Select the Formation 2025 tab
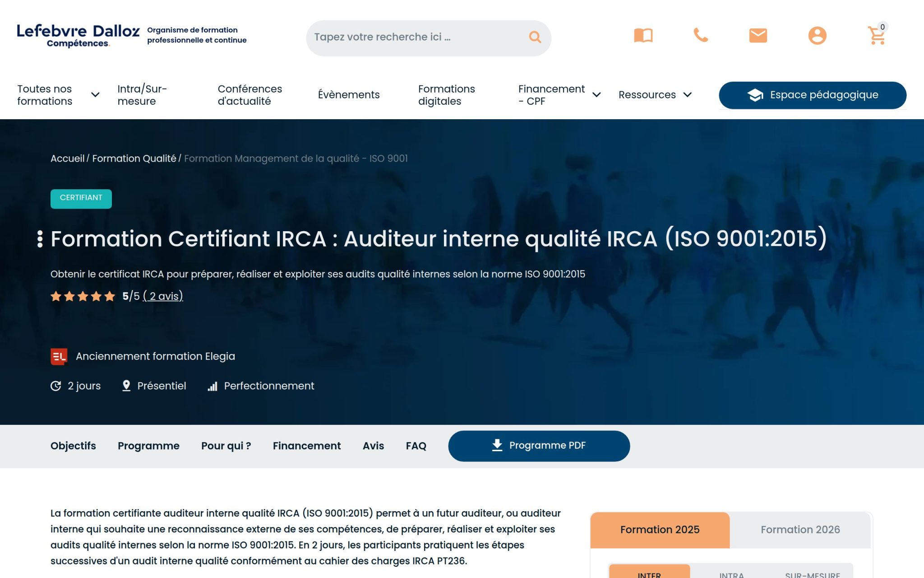This screenshot has height=578, width=924. pos(660,530)
